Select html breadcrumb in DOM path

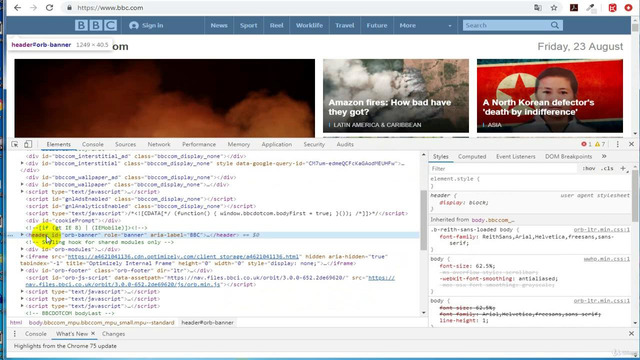coord(16,322)
